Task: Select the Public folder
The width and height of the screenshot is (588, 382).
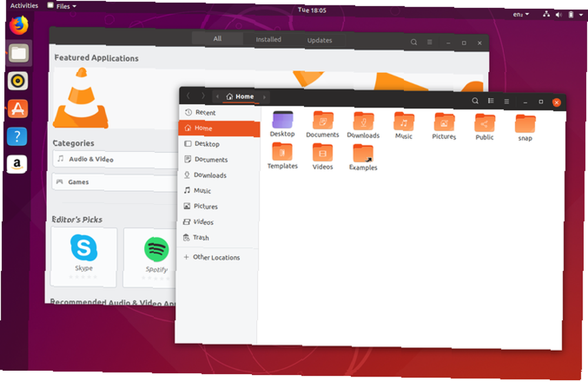Action: [485, 128]
